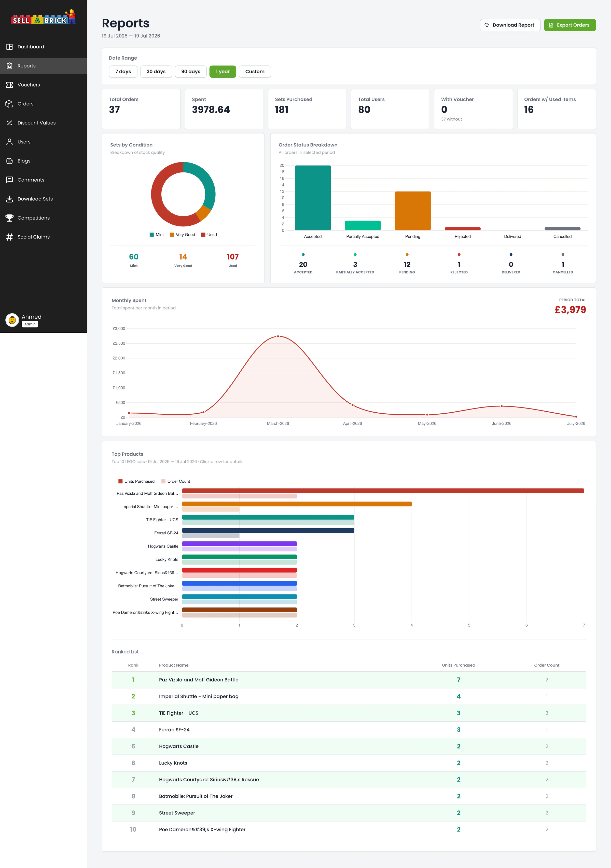The width and height of the screenshot is (611, 868).
Task: Select the 30 days date range
Action: 156,72
